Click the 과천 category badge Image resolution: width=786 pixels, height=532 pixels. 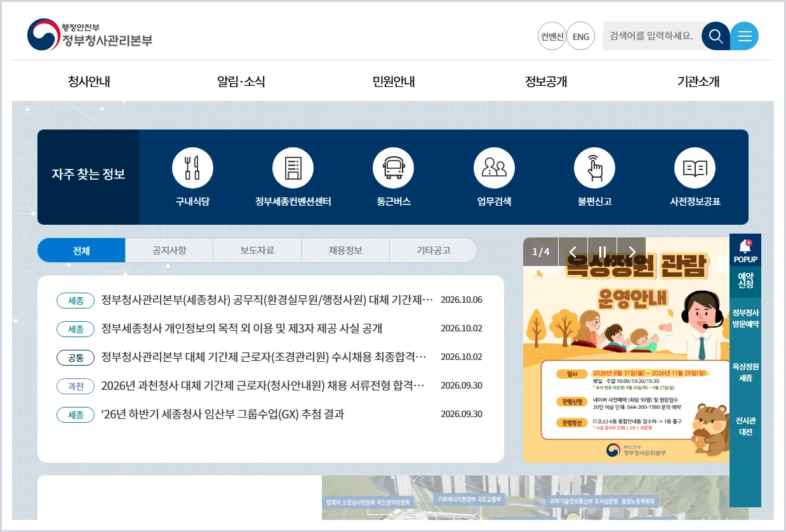[x=76, y=386]
